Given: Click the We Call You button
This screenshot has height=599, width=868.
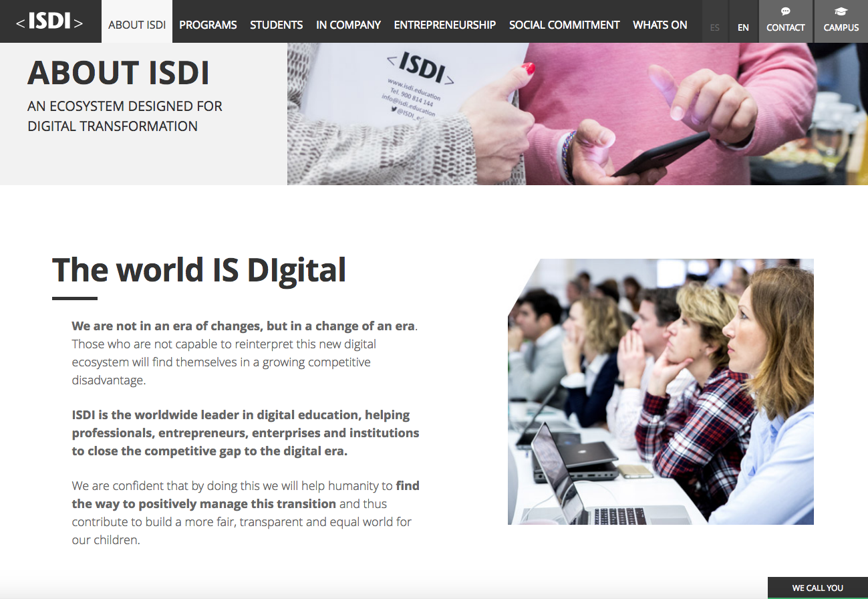Looking at the screenshot, I should (x=818, y=588).
